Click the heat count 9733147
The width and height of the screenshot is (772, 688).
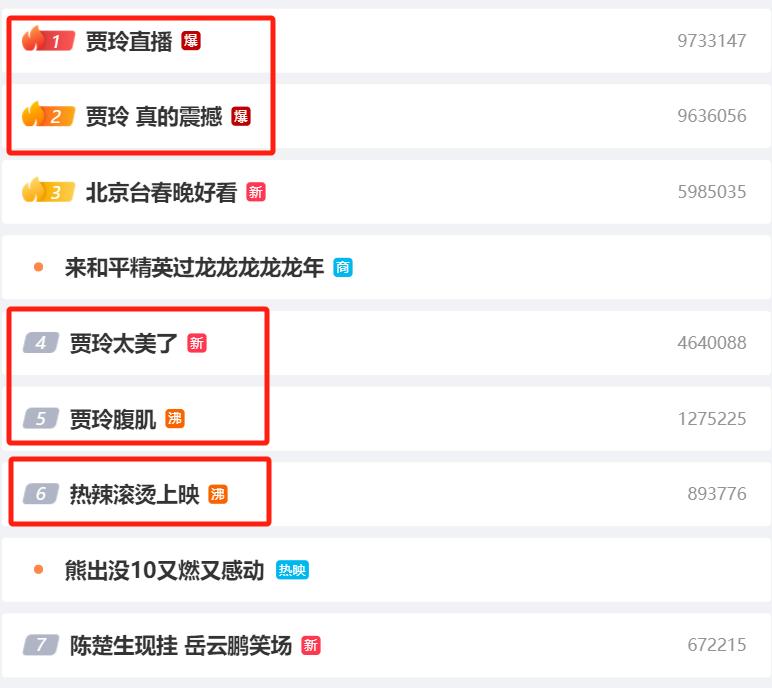click(711, 41)
